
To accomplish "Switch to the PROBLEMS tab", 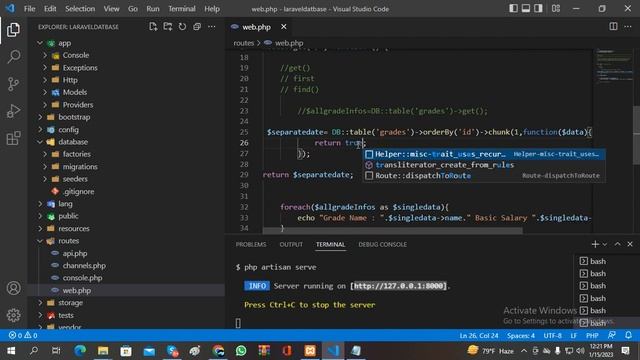I will [251, 244].
